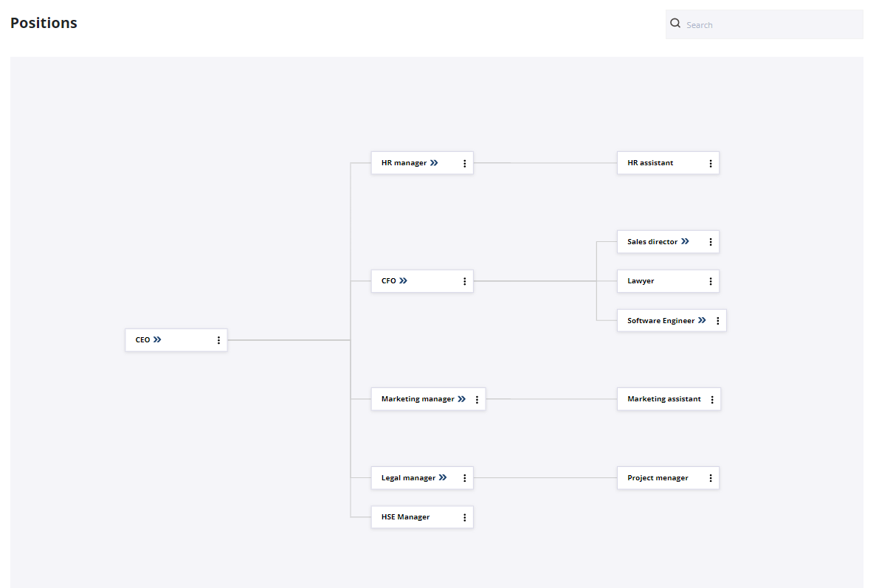The image size is (876, 588).
Task: Toggle the CFO double-chevron expander
Action: tap(403, 281)
